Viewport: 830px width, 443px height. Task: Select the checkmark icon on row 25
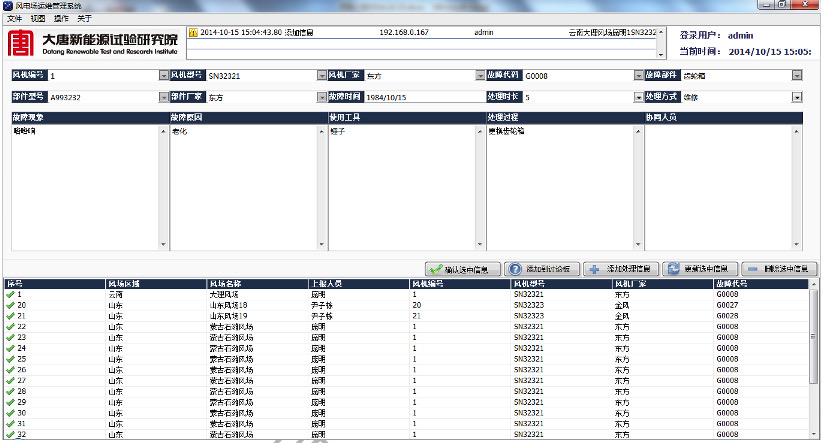[10, 358]
